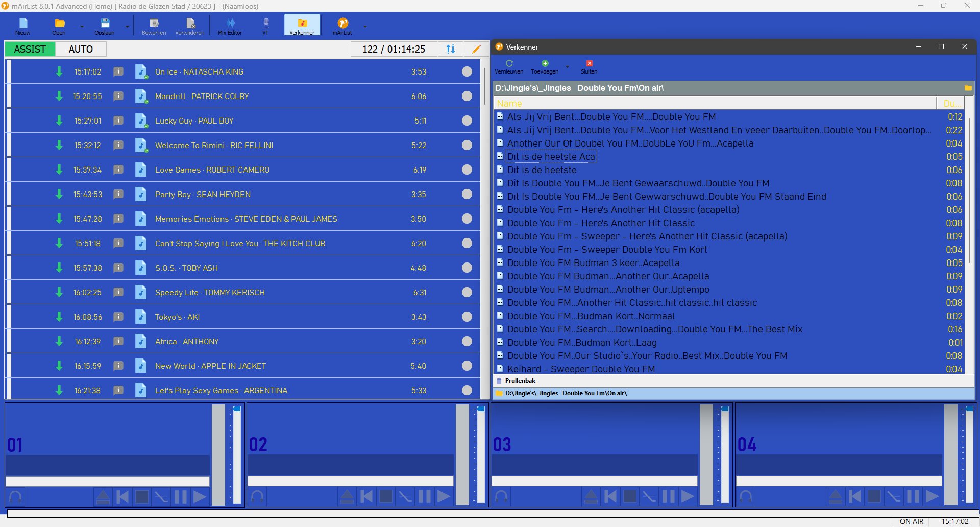Click the headphones icon on player 01
The image size is (980, 527).
[x=16, y=496]
